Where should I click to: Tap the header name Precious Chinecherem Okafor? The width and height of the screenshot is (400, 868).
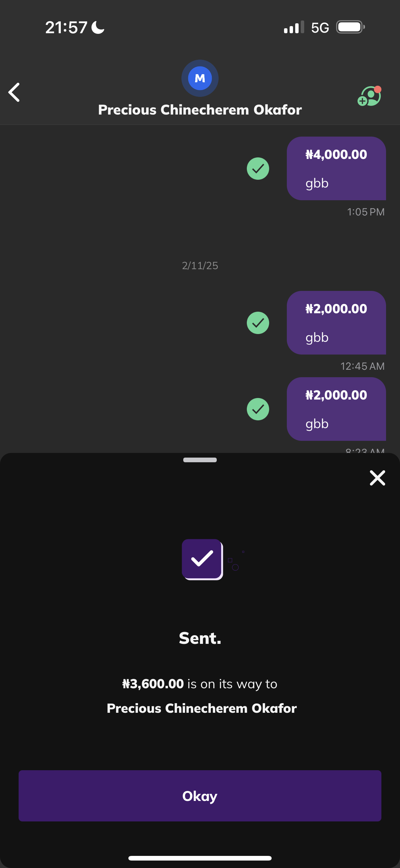pos(200,110)
